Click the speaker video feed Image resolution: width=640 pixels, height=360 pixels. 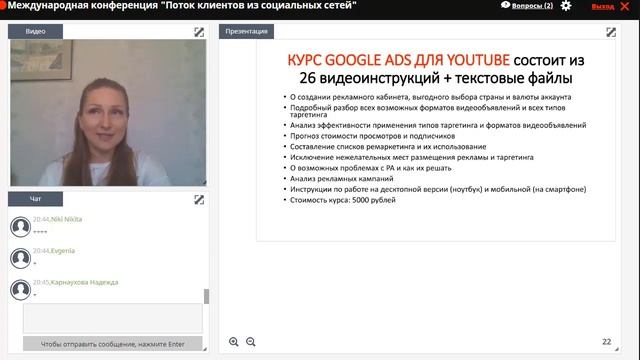(x=108, y=113)
